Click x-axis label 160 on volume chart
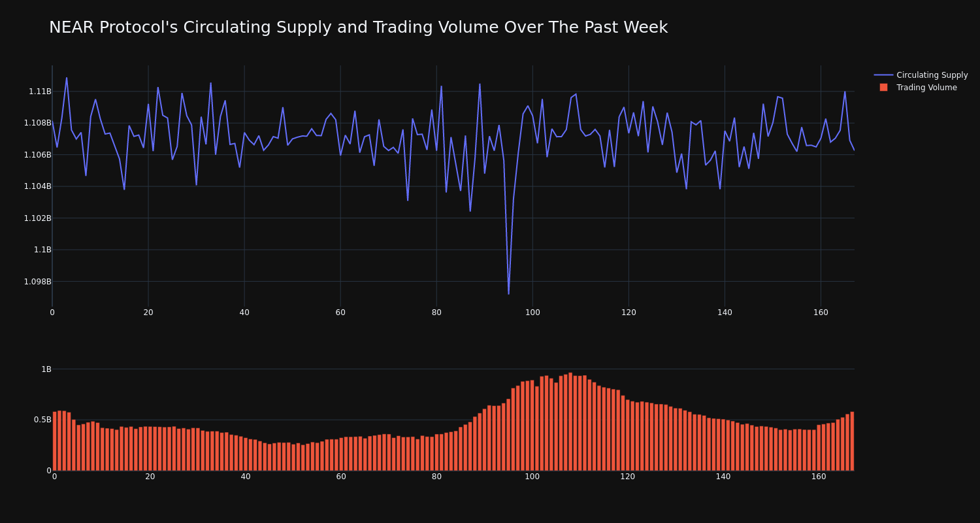Viewport: 980px width, 523px height. (x=819, y=477)
